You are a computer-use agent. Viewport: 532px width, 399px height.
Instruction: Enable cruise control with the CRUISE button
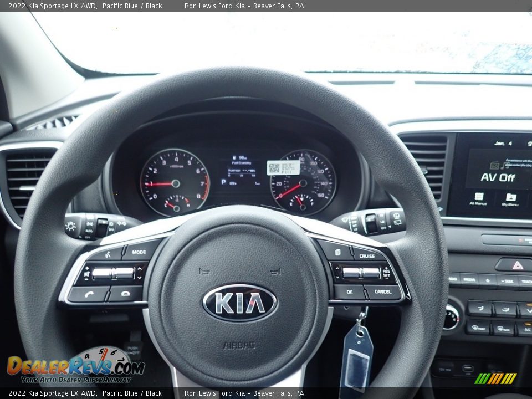click(367, 256)
